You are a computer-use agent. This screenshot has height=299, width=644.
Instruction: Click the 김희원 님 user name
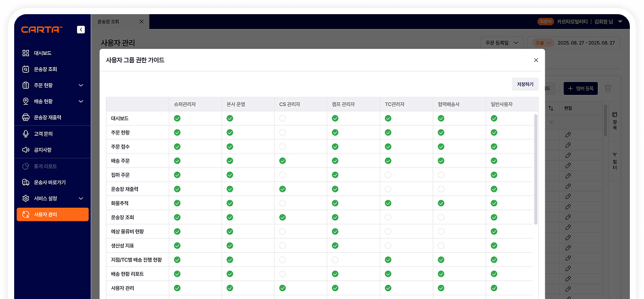pyautogui.click(x=604, y=22)
